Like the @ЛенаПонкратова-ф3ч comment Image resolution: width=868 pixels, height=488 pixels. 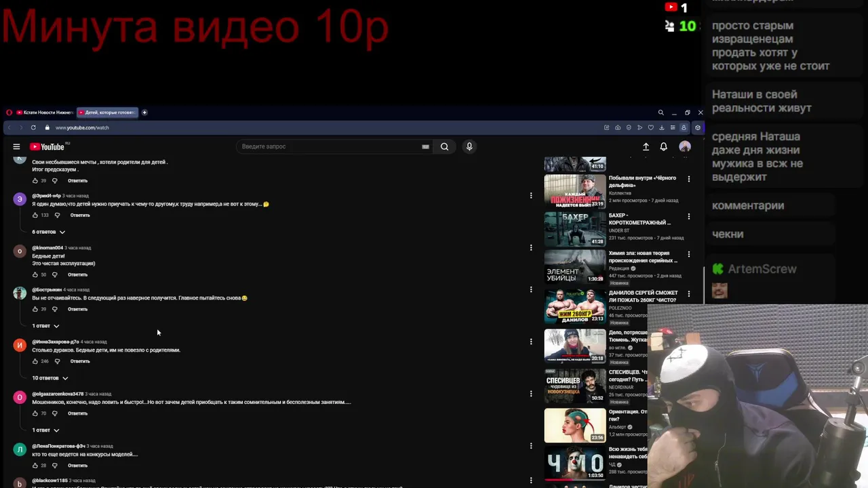coord(35,466)
